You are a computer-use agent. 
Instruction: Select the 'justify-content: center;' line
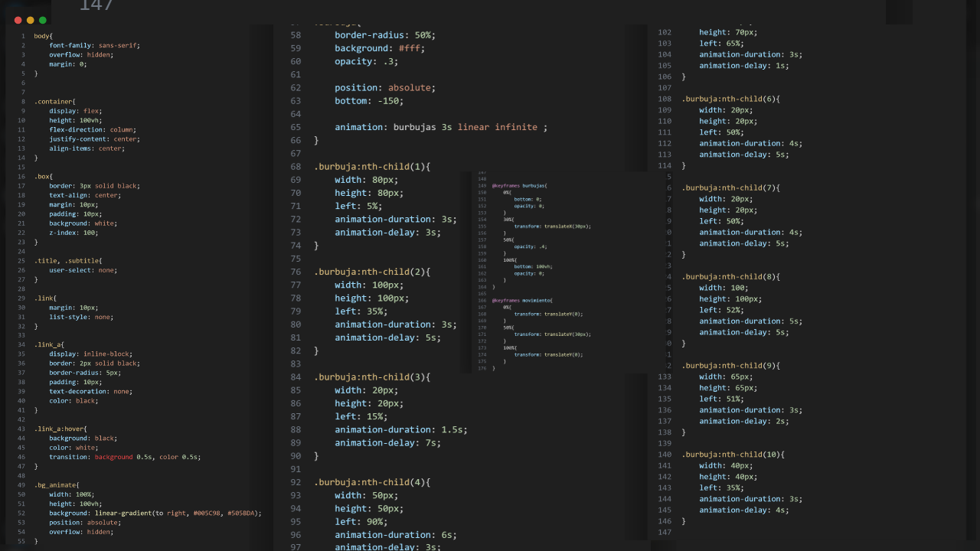click(x=94, y=139)
